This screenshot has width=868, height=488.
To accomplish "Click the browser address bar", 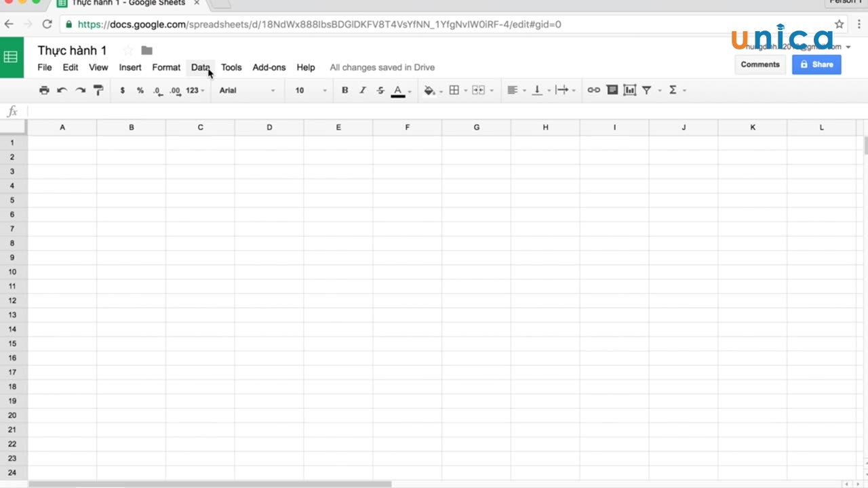I will click(448, 24).
